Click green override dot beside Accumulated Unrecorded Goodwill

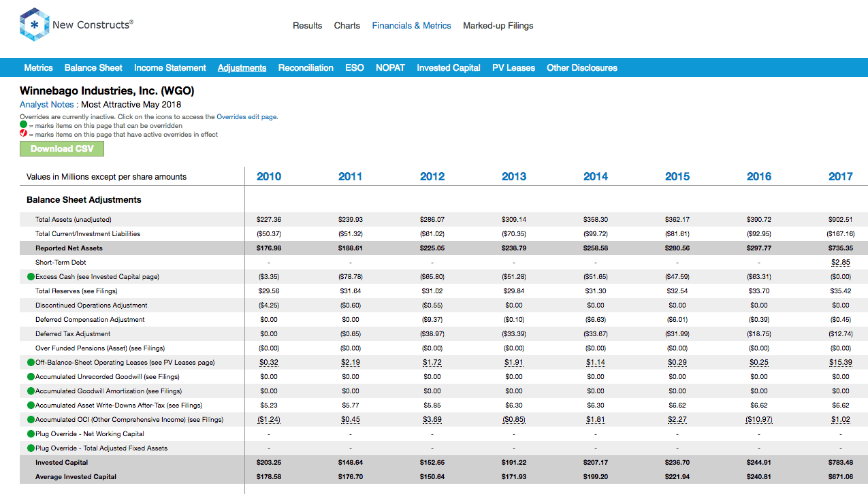tap(31, 377)
